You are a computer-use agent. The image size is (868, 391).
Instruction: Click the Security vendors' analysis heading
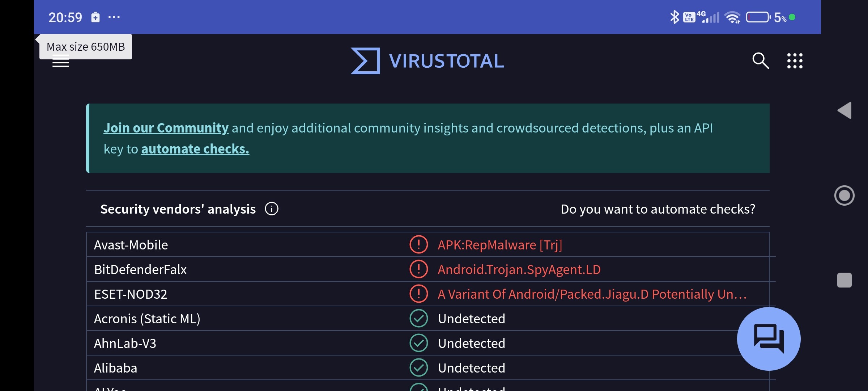tap(178, 209)
